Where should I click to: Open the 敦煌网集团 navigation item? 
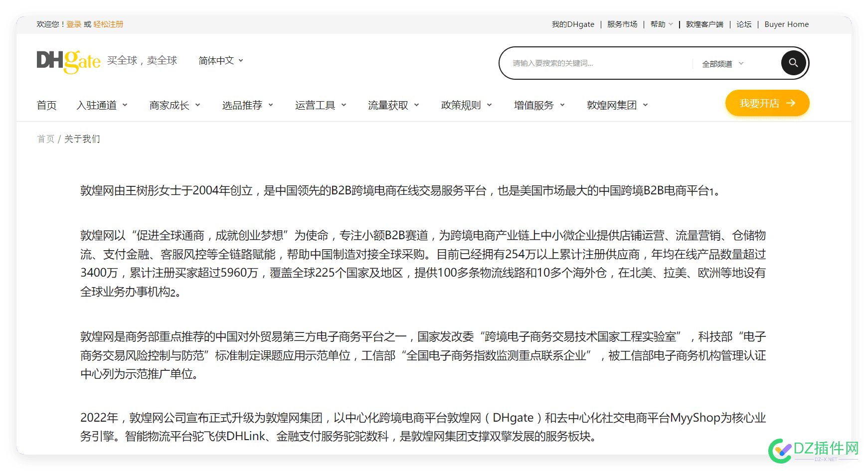click(x=612, y=105)
